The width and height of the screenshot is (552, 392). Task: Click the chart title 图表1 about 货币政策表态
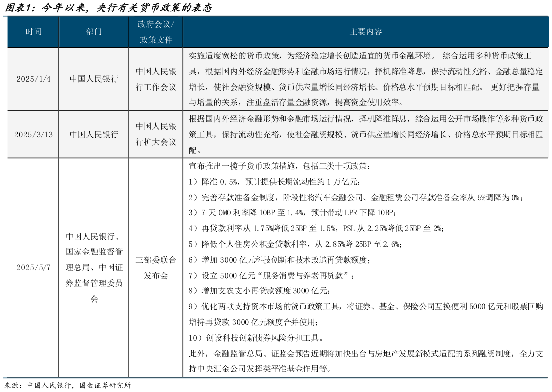(x=108, y=7)
